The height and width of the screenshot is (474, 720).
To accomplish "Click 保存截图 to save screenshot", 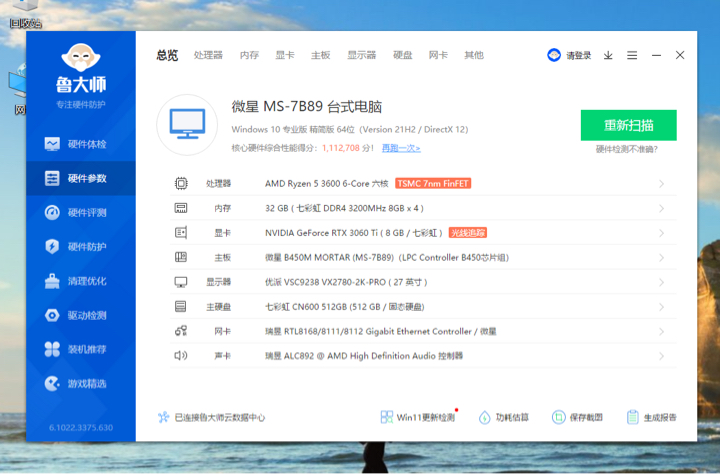I will (x=577, y=417).
